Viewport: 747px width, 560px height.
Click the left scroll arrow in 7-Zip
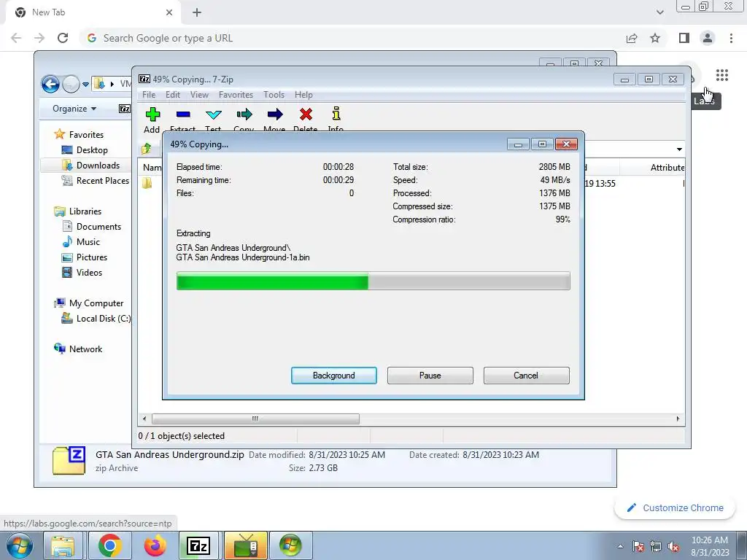point(144,419)
